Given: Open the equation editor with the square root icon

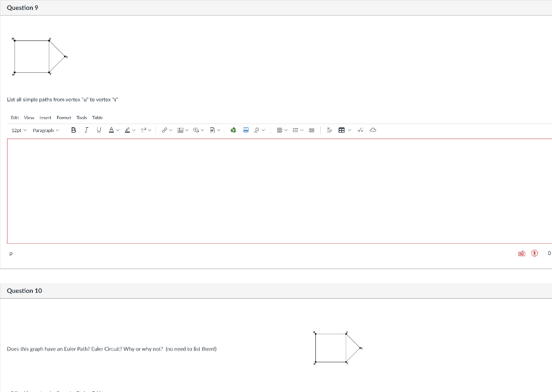Looking at the screenshot, I should point(360,130).
